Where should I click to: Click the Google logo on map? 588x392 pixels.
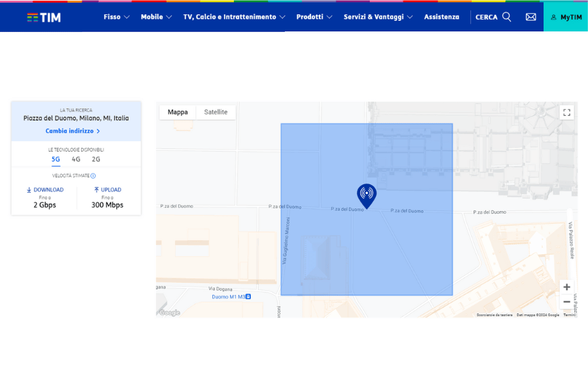169,312
